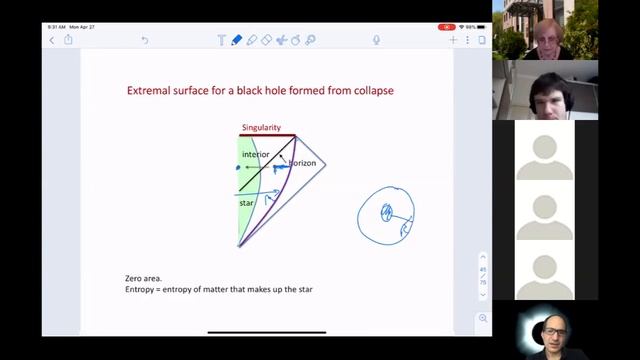Screen dimensions: 640x360
Task: Tap the 'Entropy = entropy of matter' line
Action: tap(219, 289)
